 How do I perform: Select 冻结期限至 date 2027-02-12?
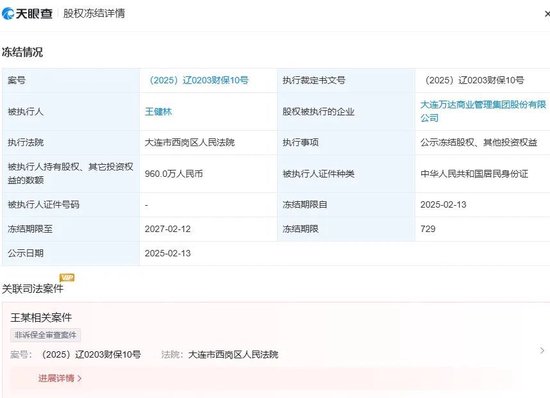click(x=168, y=229)
